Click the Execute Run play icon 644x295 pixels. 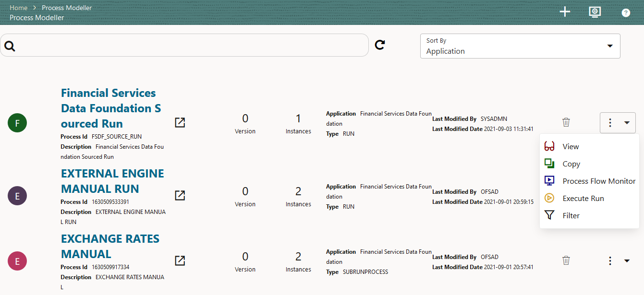pos(550,198)
